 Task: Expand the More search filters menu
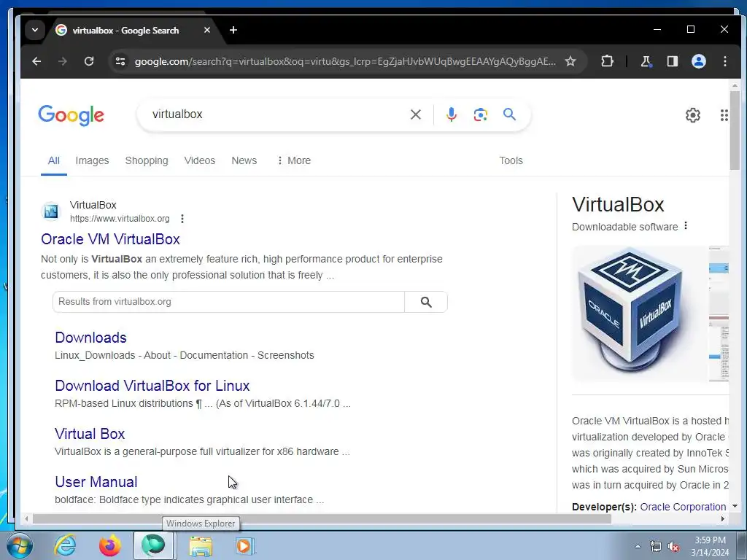pos(294,160)
